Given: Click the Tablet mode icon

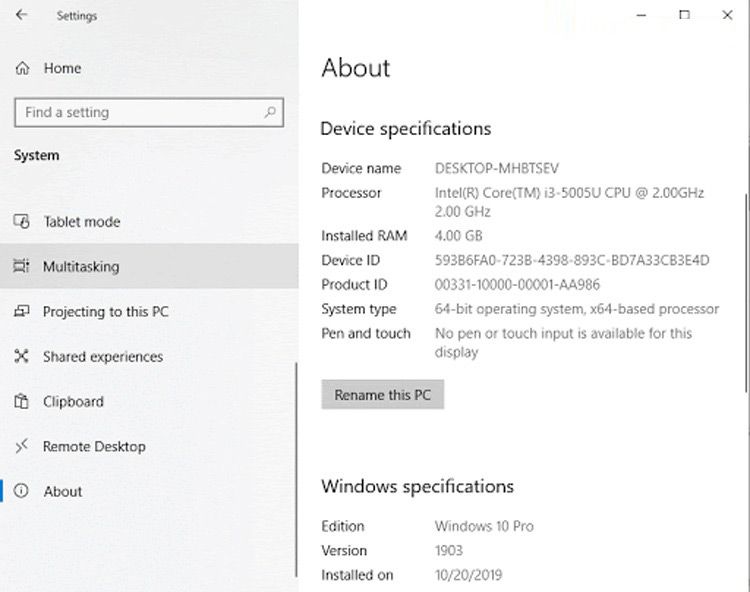Looking at the screenshot, I should tap(22, 221).
